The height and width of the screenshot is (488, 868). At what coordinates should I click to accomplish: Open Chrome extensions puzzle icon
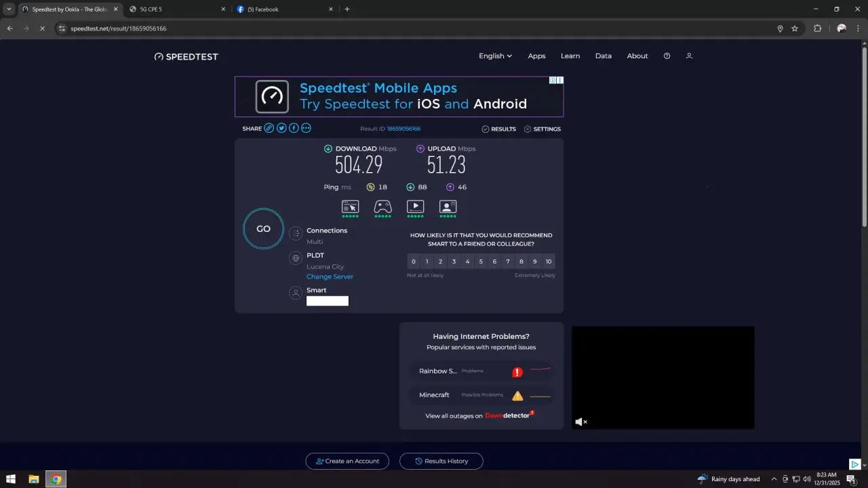[817, 28]
